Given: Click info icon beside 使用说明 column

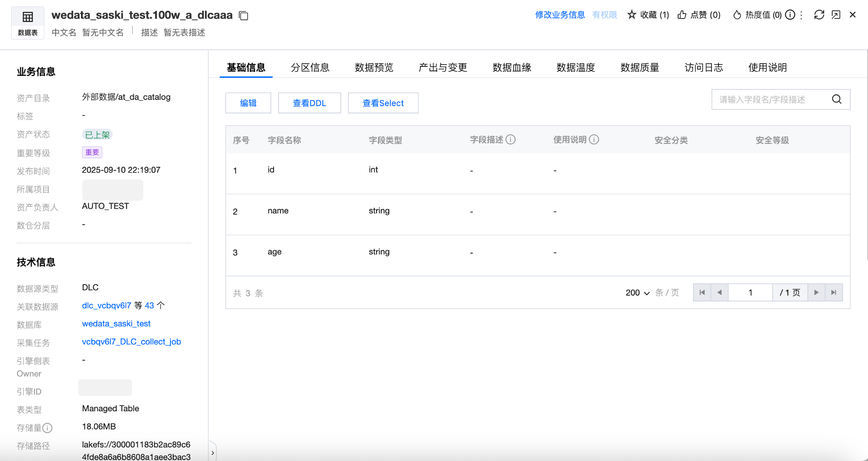Looking at the screenshot, I should [594, 140].
